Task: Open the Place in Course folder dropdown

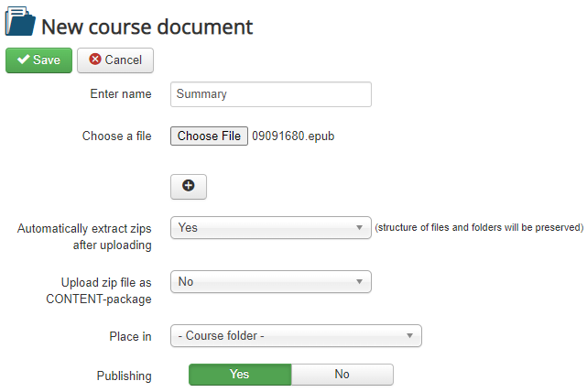Action: tap(295, 336)
